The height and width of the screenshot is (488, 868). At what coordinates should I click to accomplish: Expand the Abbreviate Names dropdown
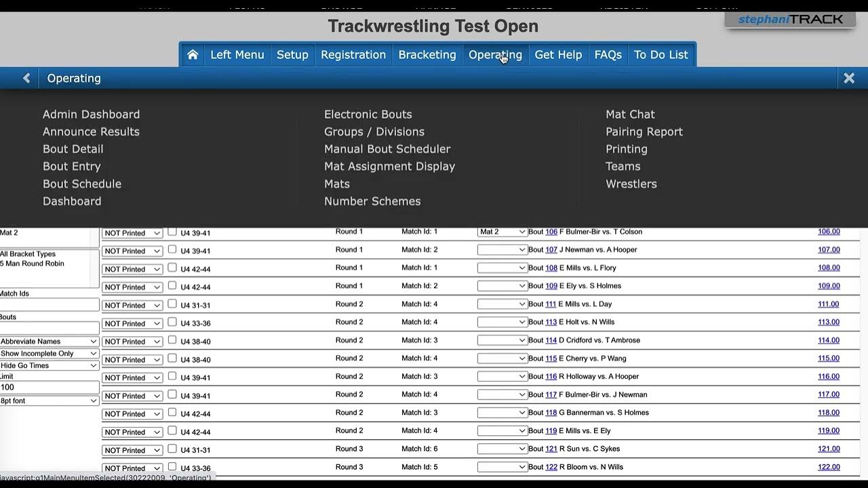[x=49, y=342]
